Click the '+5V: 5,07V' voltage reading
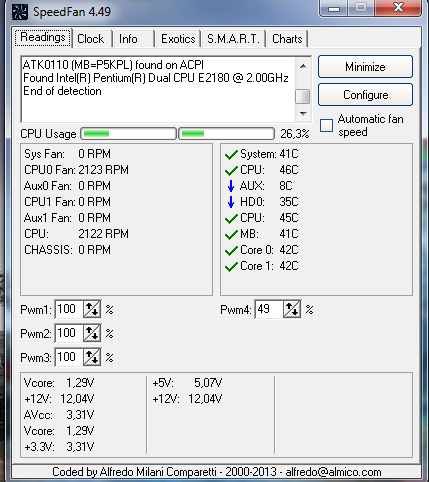Viewport: 429px width, 482px height. (187, 383)
